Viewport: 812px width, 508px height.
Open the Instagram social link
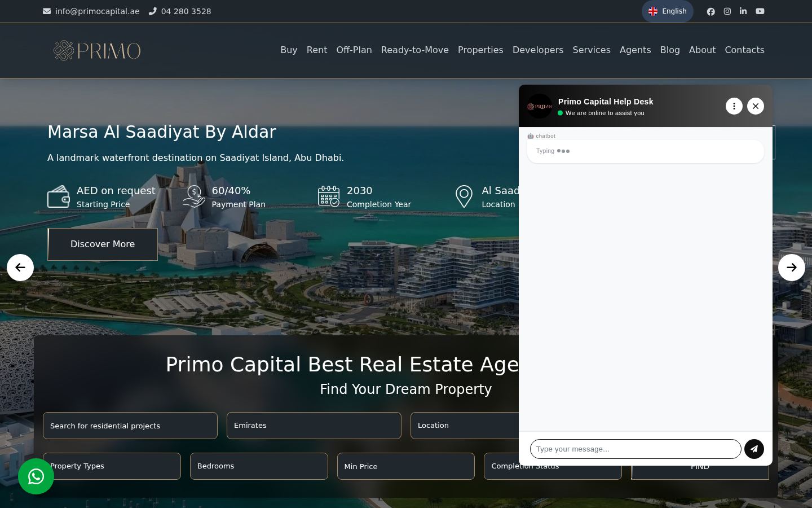point(727,11)
